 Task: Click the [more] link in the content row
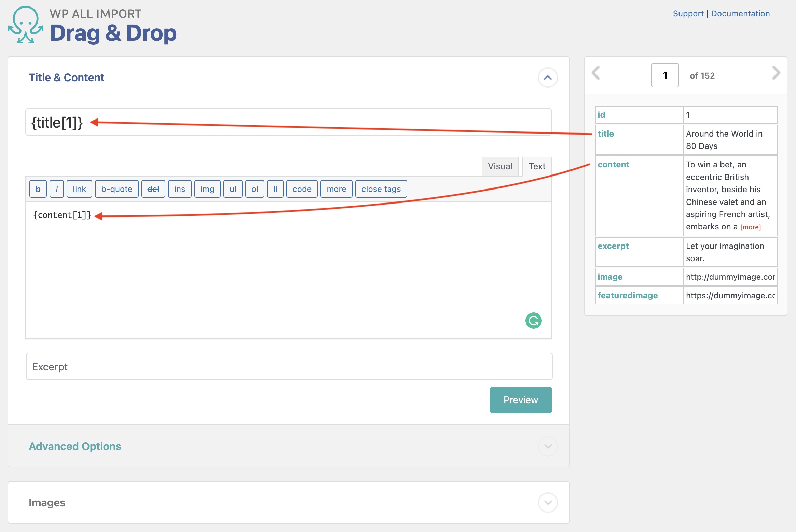pos(750,227)
